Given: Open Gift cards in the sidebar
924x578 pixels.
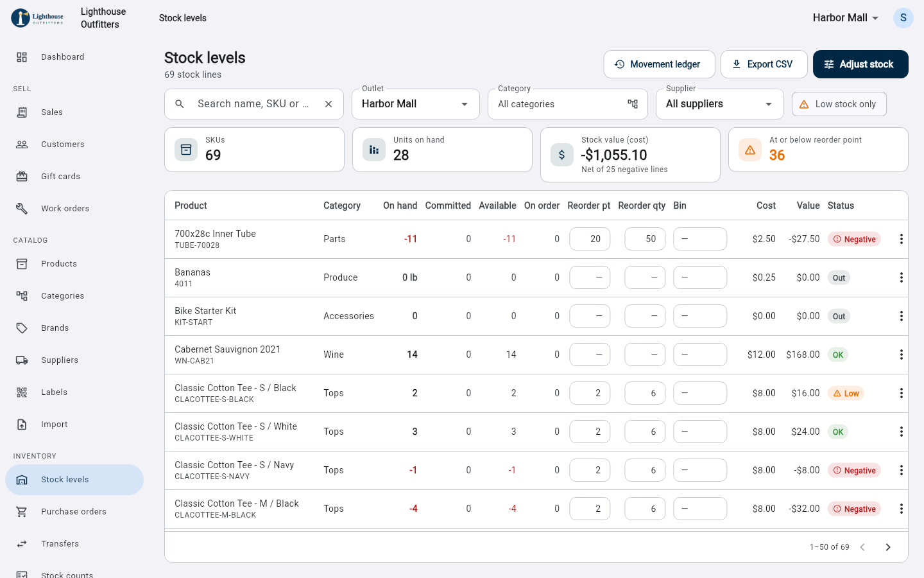Looking at the screenshot, I should point(74,177).
